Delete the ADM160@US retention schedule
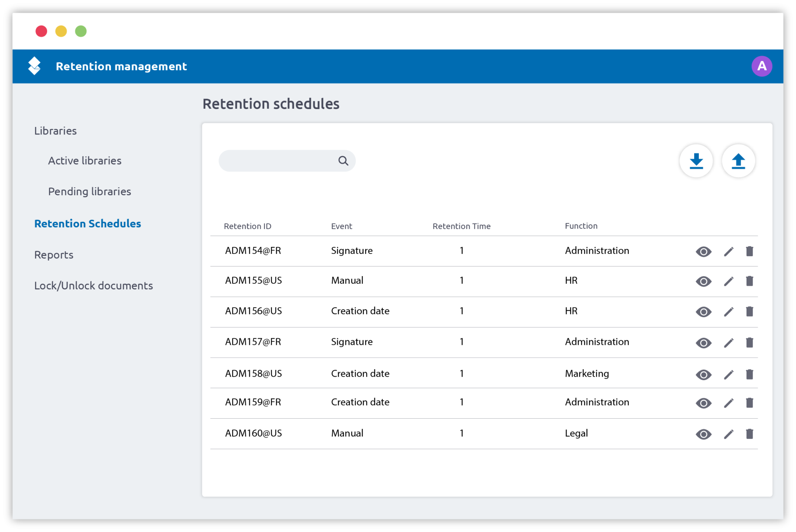This screenshot has width=796, height=532. [x=750, y=434]
